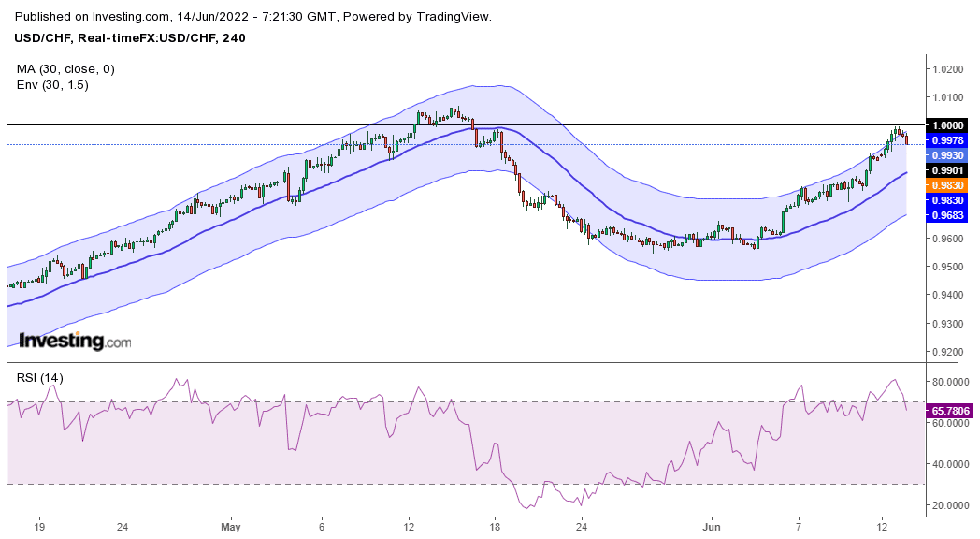Click the 6 date on time axis
The image size is (980, 539).
pos(322,527)
